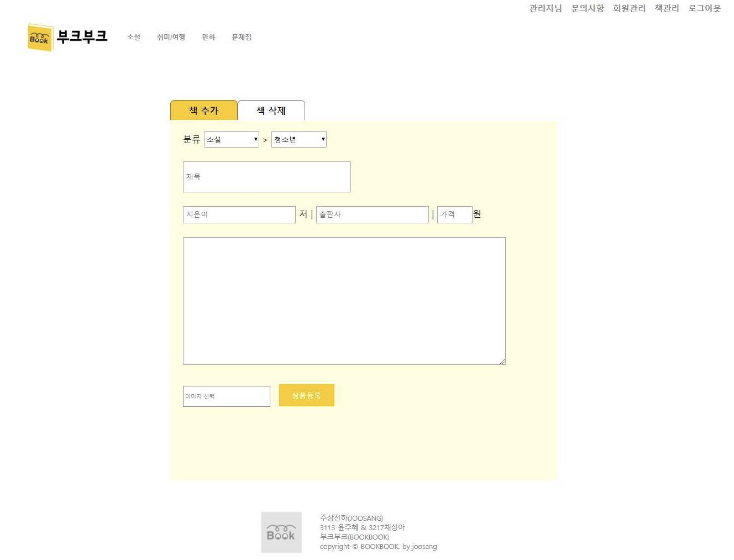Open the 만화 navigation menu
The height and width of the screenshot is (560, 734).
pyautogui.click(x=208, y=37)
